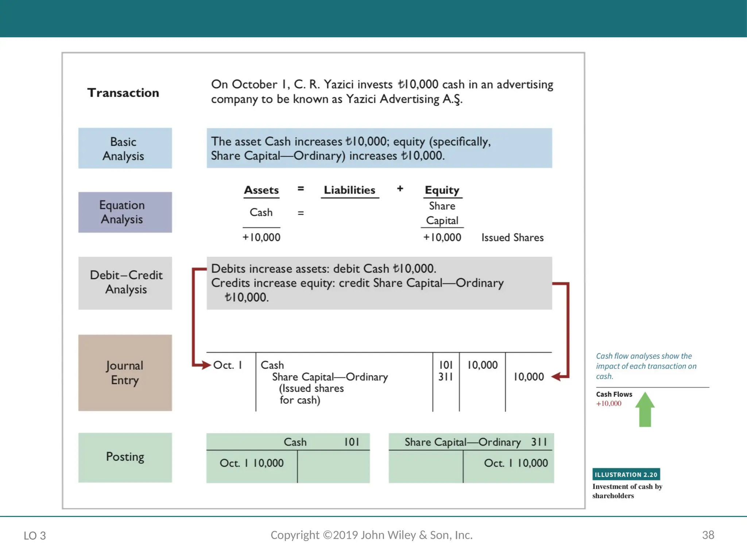Screen dimensions: 747x560
Task: Click the Transaction heading
Action: [x=123, y=93]
